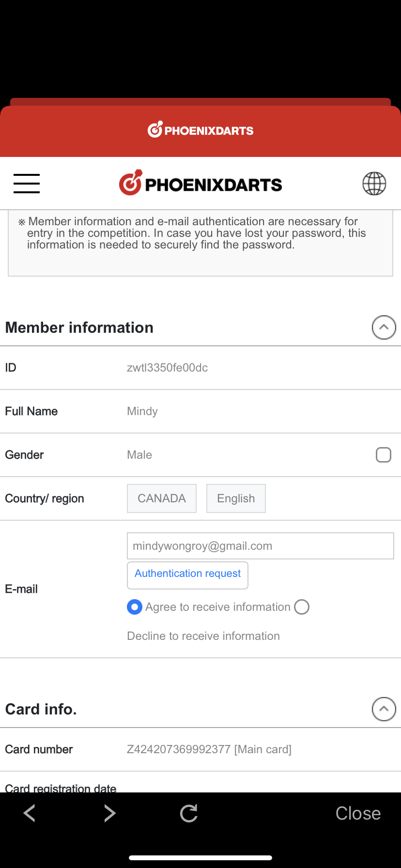401x868 pixels.
Task: Go back with the browser back arrow
Action: coord(30,813)
